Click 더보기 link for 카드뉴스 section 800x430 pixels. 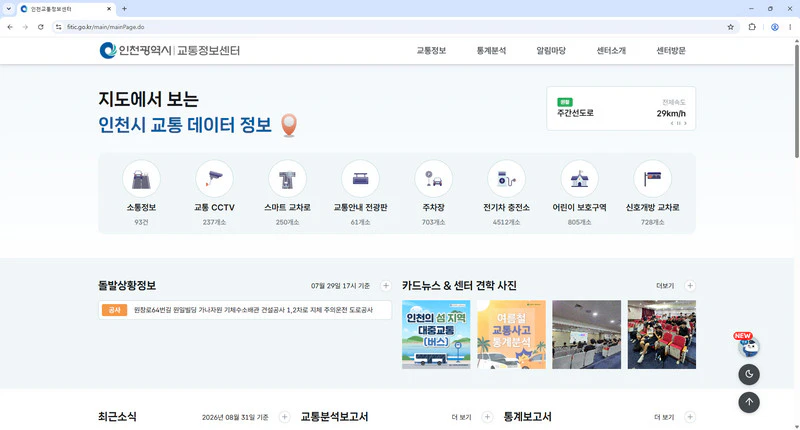click(x=665, y=286)
